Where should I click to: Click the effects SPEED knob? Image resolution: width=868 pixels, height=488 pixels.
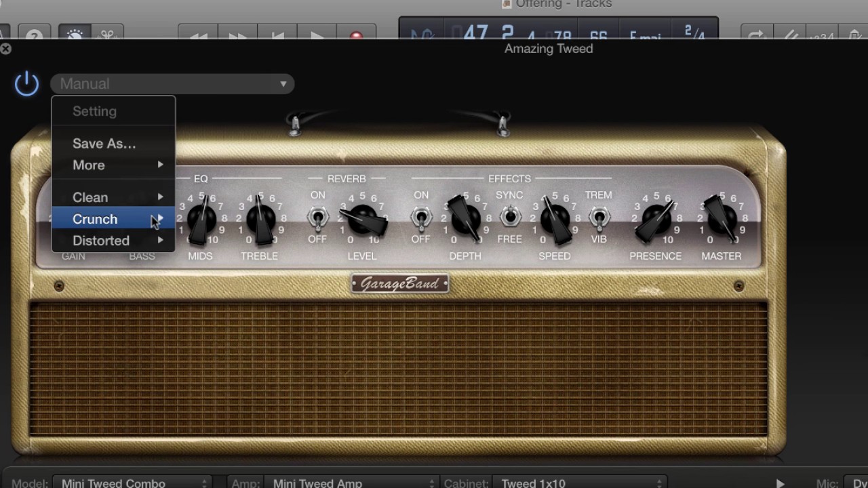[555, 219]
